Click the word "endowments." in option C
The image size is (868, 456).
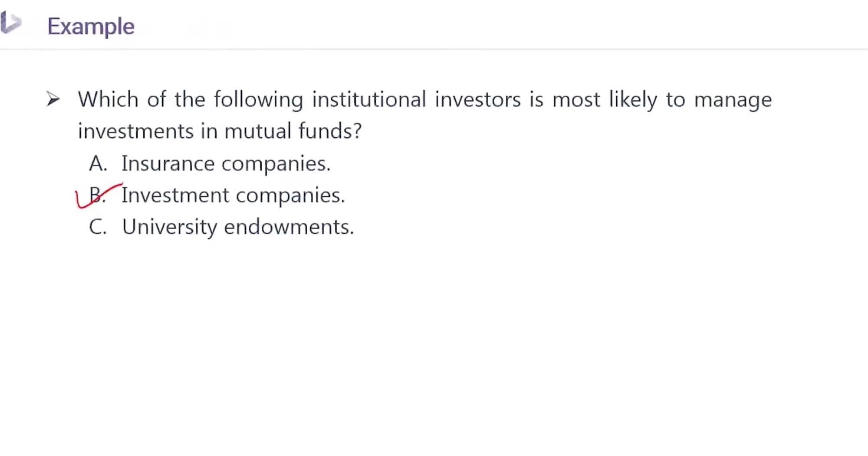pos(289,227)
